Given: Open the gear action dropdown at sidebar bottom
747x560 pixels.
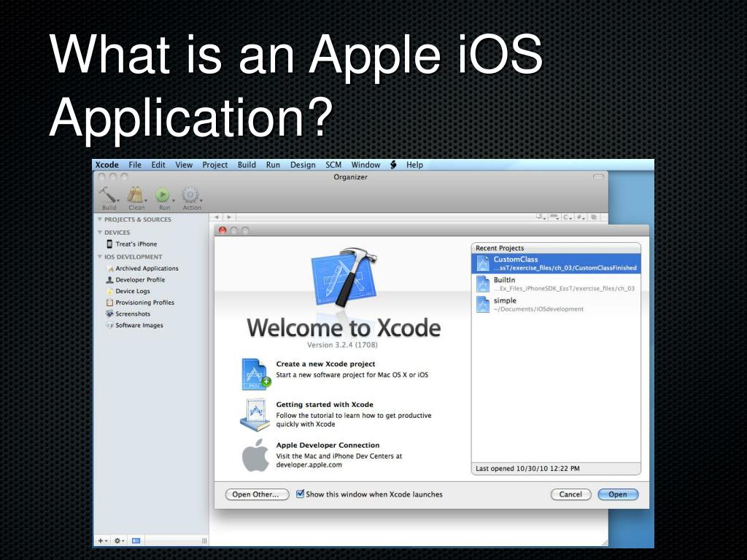Looking at the screenshot, I should (x=119, y=540).
